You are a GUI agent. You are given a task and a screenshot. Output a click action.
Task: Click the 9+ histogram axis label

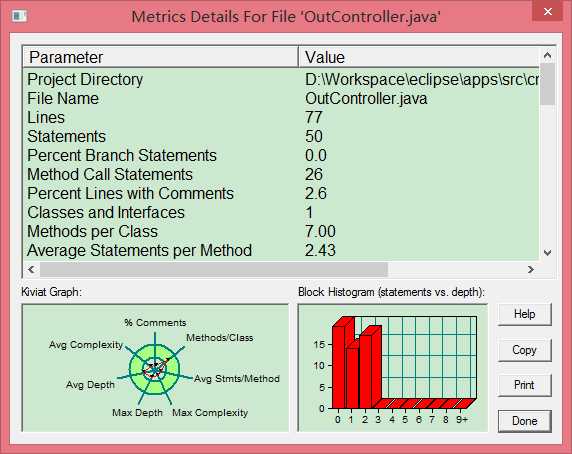(462, 420)
